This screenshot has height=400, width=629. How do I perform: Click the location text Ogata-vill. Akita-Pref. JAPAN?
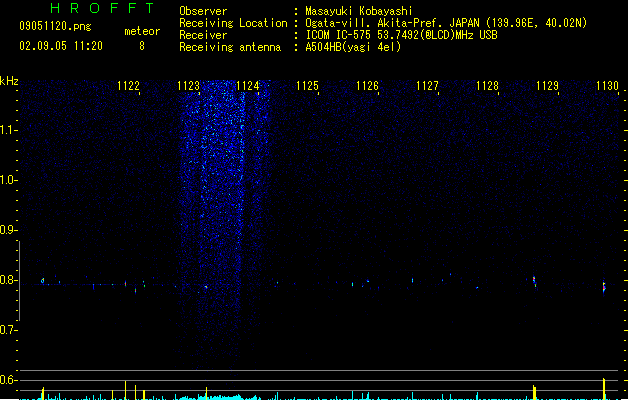[x=394, y=23]
